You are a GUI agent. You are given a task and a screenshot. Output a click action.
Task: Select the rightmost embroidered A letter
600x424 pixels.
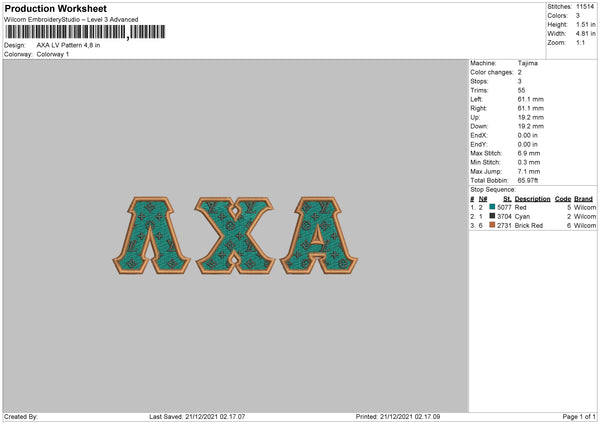click(x=319, y=235)
